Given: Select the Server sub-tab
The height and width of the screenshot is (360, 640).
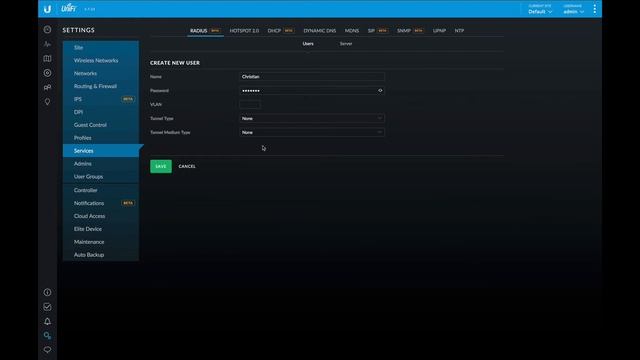Looking at the screenshot, I should (346, 44).
